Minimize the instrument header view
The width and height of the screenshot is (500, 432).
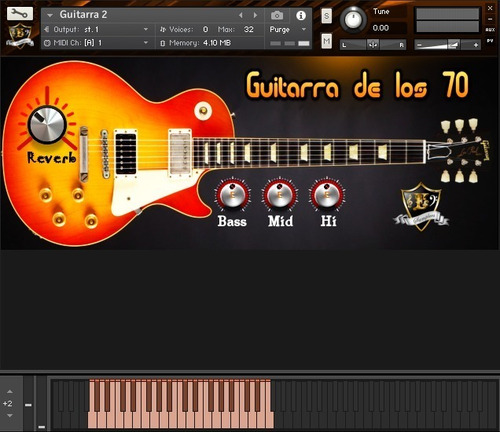point(490,19)
